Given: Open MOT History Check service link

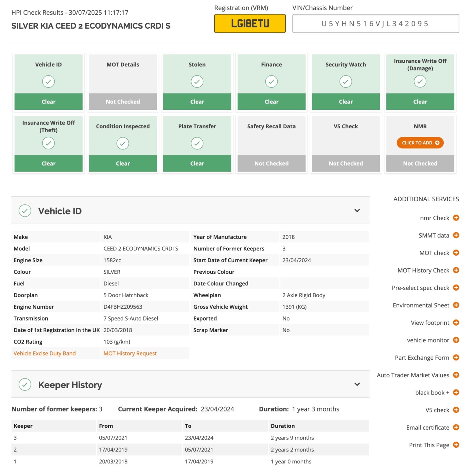Looking at the screenshot, I should [423, 270].
